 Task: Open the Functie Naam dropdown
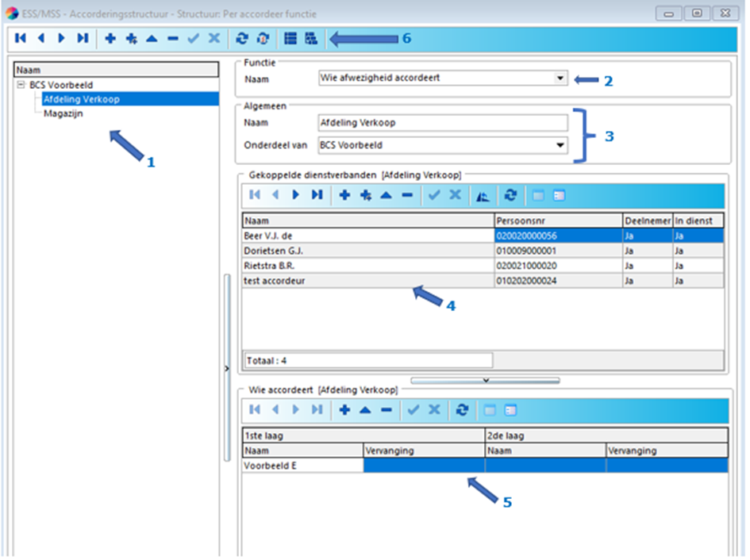(560, 79)
